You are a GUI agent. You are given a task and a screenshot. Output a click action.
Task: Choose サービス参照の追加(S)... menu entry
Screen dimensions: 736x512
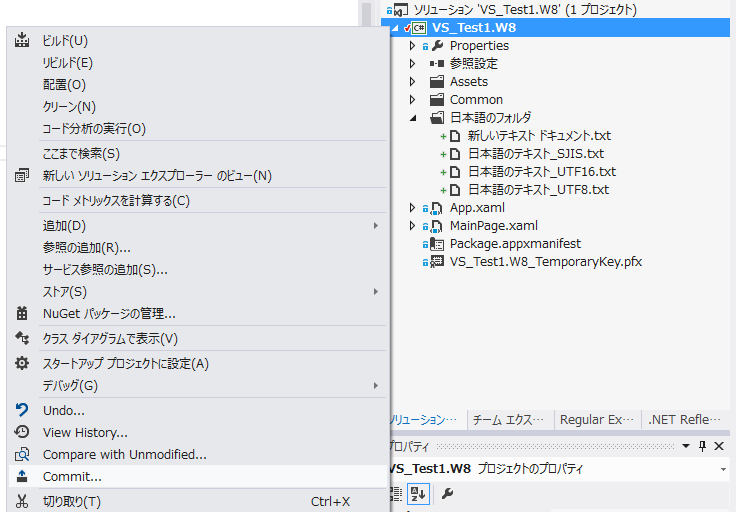coord(197,269)
